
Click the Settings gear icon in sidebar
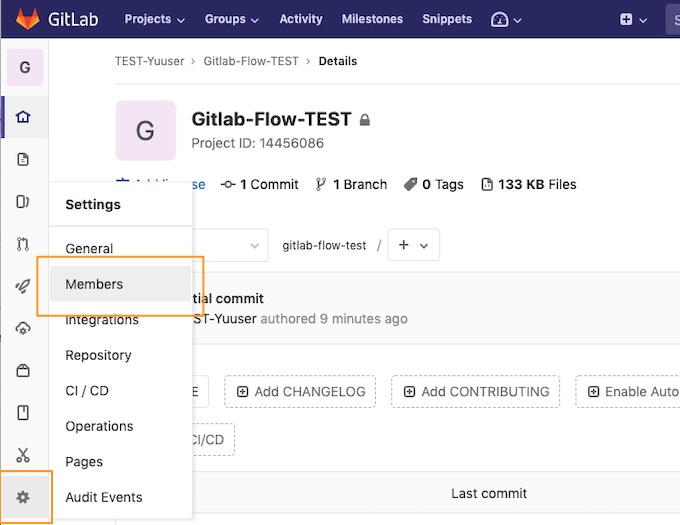point(23,497)
